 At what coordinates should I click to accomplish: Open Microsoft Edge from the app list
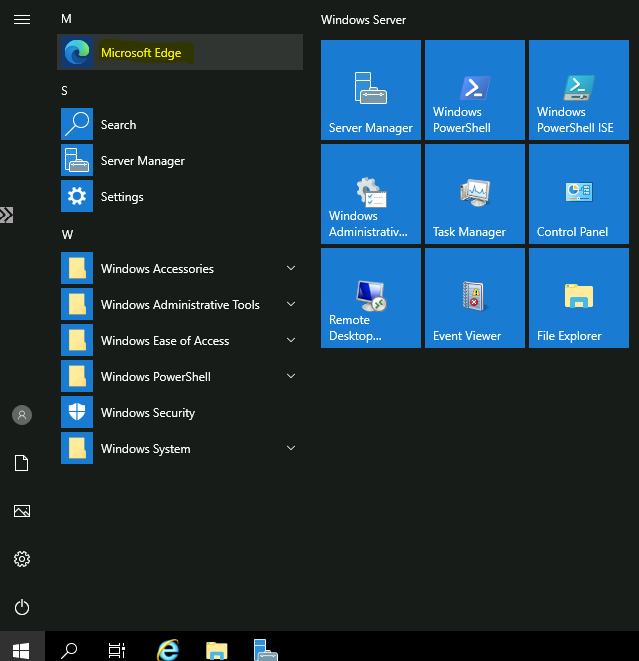(x=180, y=52)
